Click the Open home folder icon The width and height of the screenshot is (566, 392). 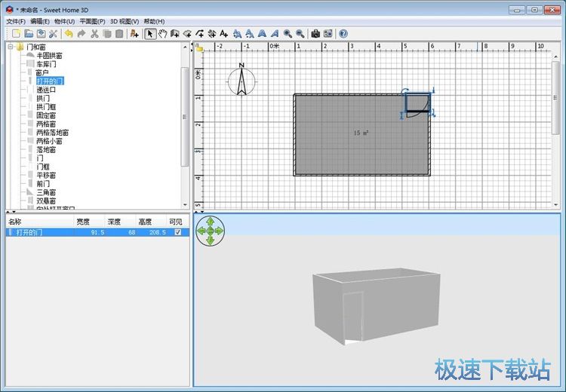(x=29, y=34)
